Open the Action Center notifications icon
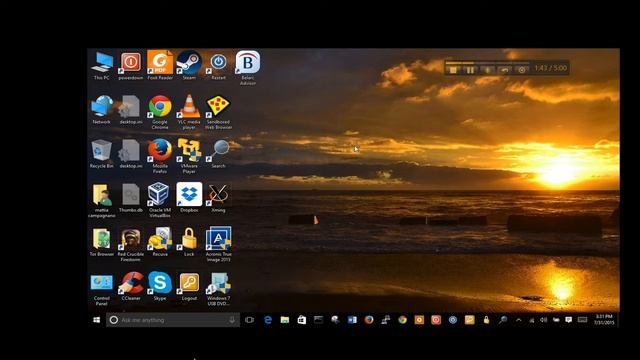 click(569, 320)
